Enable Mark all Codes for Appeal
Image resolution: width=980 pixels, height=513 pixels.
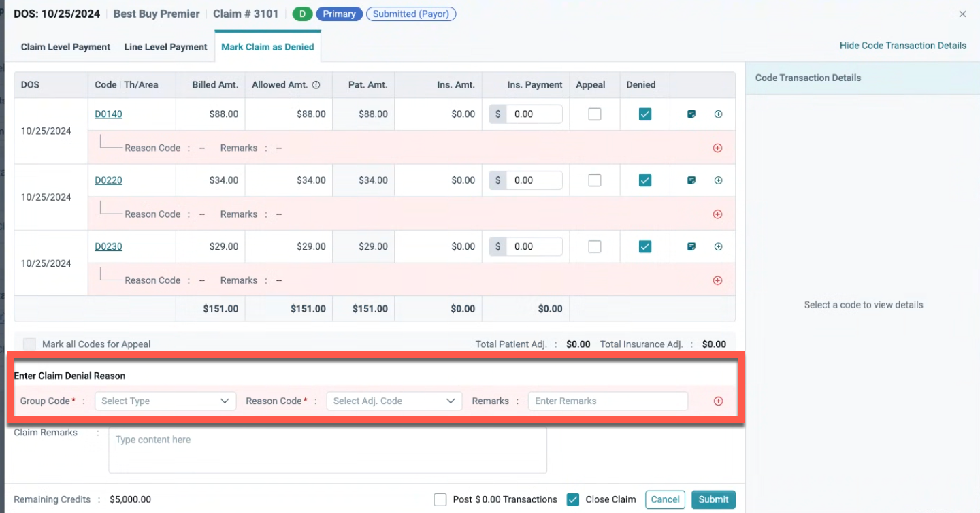[30, 344]
